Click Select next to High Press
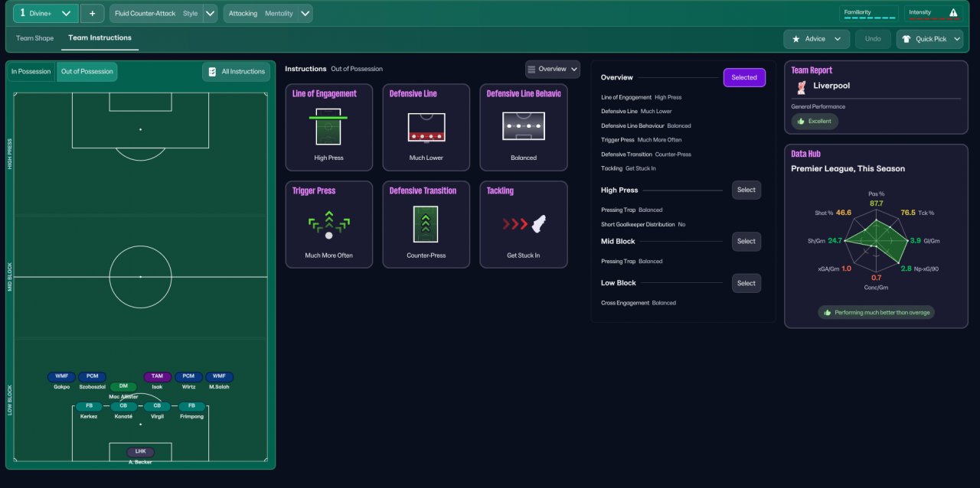The image size is (980, 488). point(746,190)
